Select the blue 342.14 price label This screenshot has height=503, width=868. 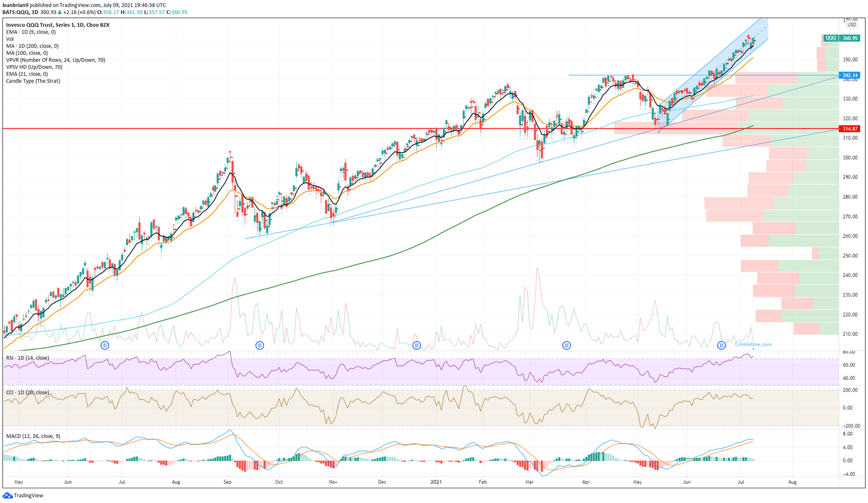(849, 75)
